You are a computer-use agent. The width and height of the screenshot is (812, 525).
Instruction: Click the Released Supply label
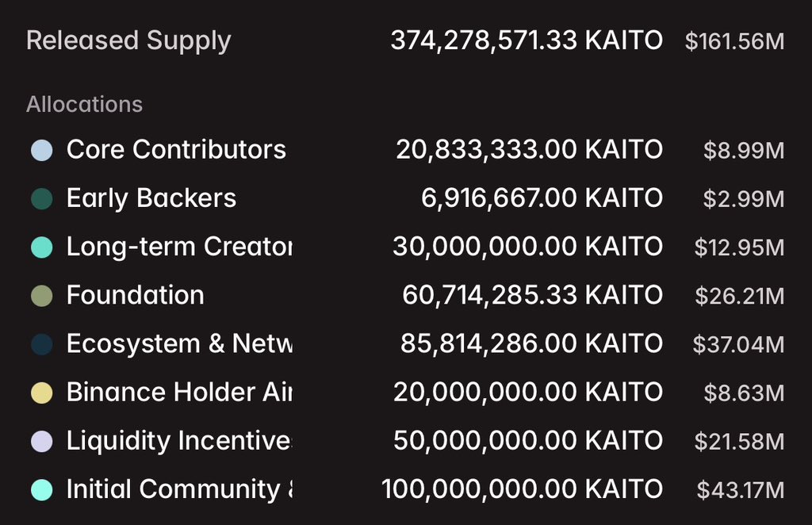point(128,41)
